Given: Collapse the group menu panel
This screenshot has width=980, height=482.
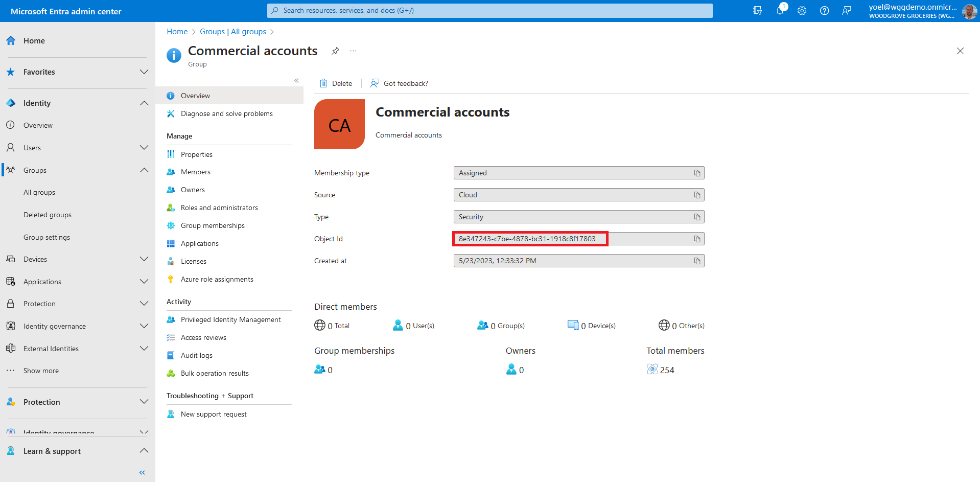Looking at the screenshot, I should tap(296, 81).
